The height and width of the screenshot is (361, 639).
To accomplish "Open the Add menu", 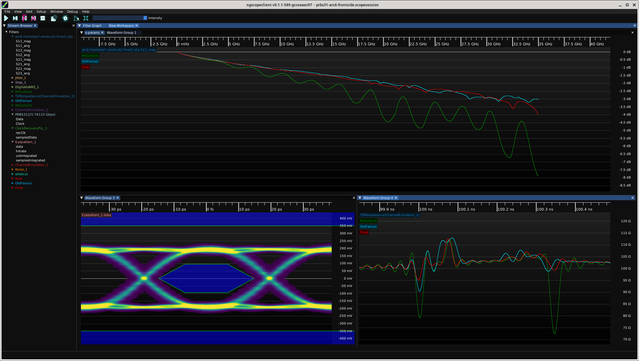I will pos(29,11).
